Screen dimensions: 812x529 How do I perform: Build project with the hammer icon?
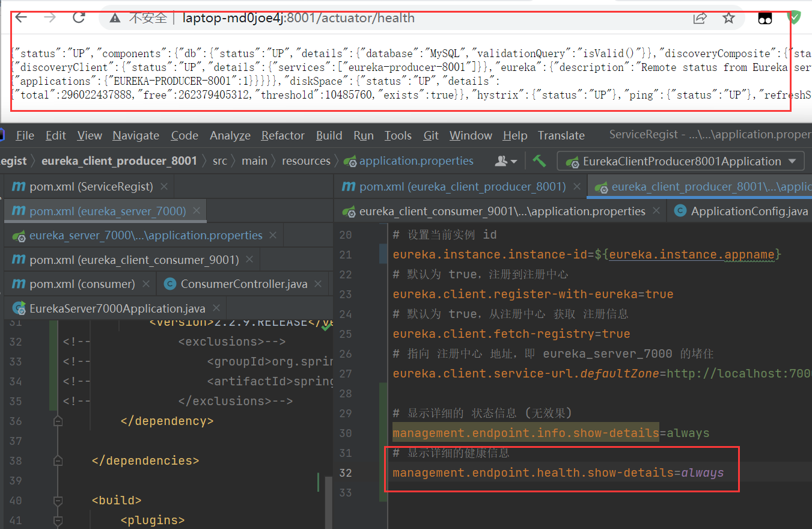click(x=539, y=161)
